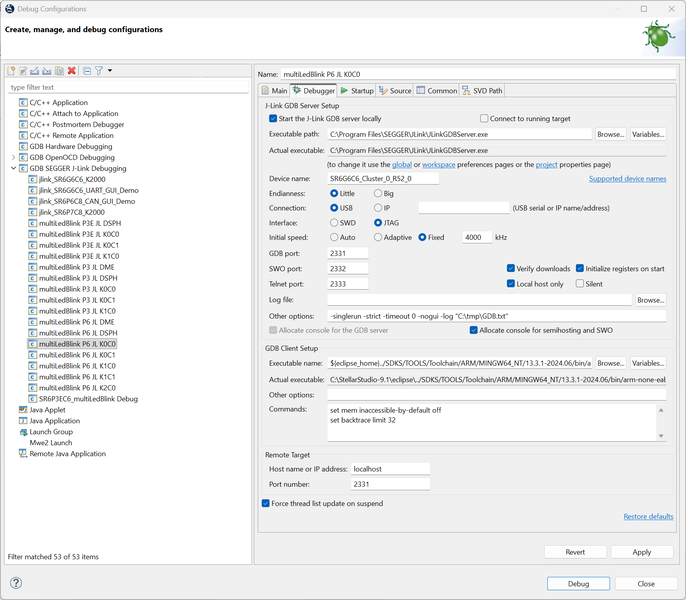Expand the GDB OpenOCD Debugging node
Image resolution: width=686 pixels, height=600 pixels.
pyautogui.click(x=13, y=157)
